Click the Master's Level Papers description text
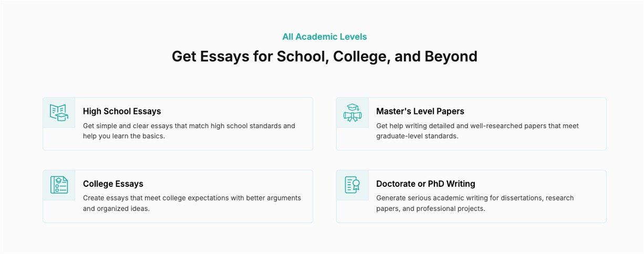 coord(477,131)
